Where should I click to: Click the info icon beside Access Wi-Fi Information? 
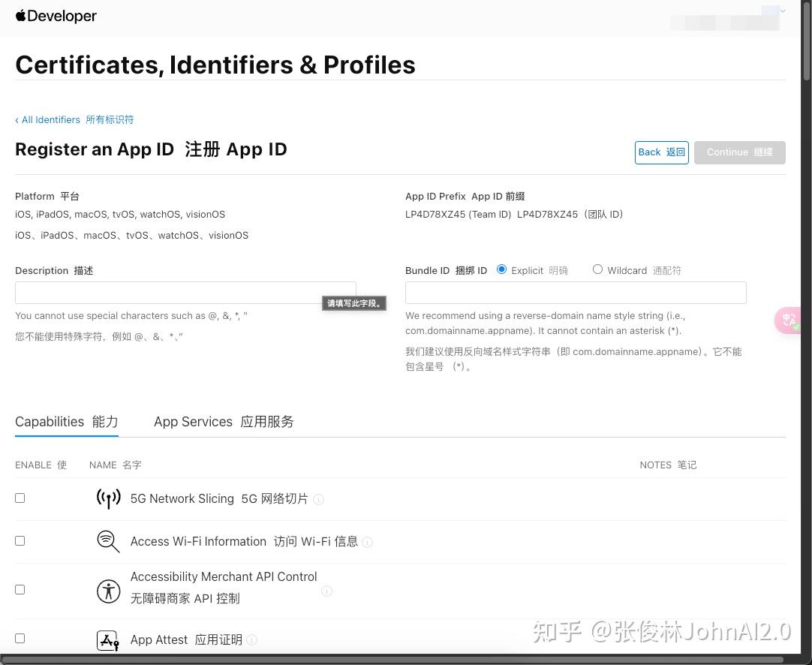pyautogui.click(x=367, y=542)
